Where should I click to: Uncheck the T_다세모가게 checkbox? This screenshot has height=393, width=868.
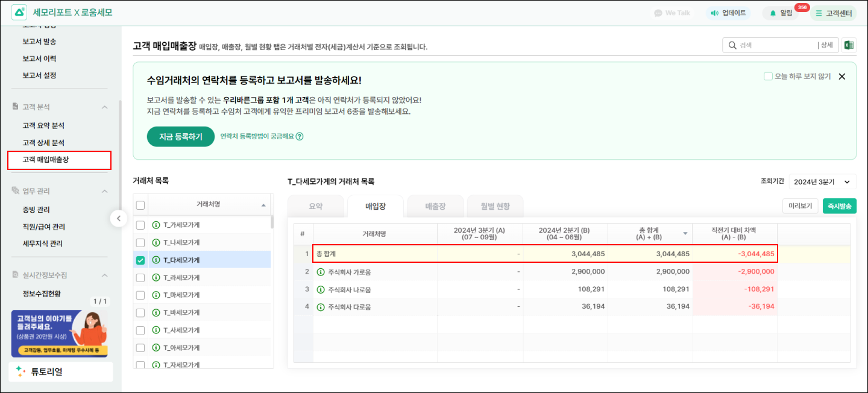(140, 260)
